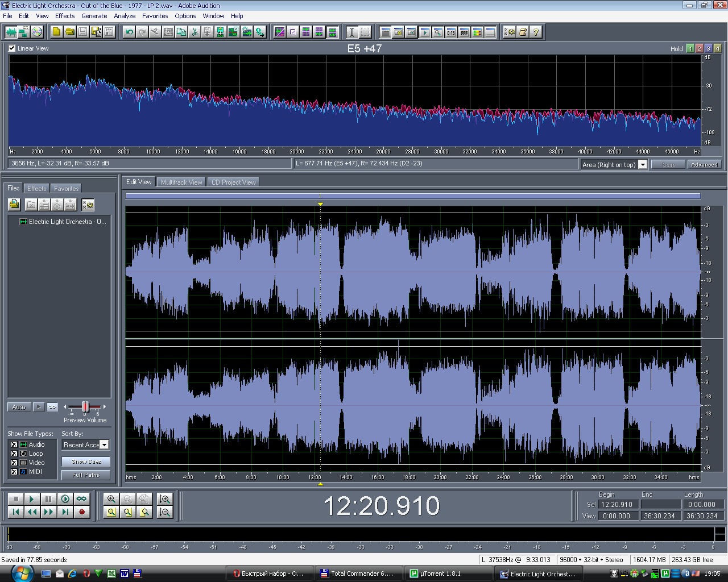Click the Show Cues button
The width and height of the screenshot is (728, 582).
[x=86, y=462]
